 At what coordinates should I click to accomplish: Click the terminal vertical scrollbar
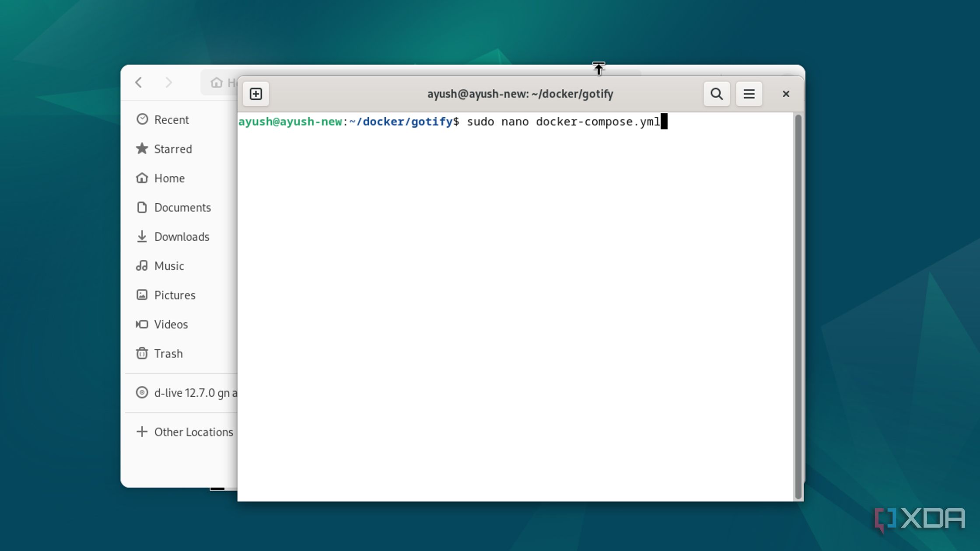(x=798, y=306)
